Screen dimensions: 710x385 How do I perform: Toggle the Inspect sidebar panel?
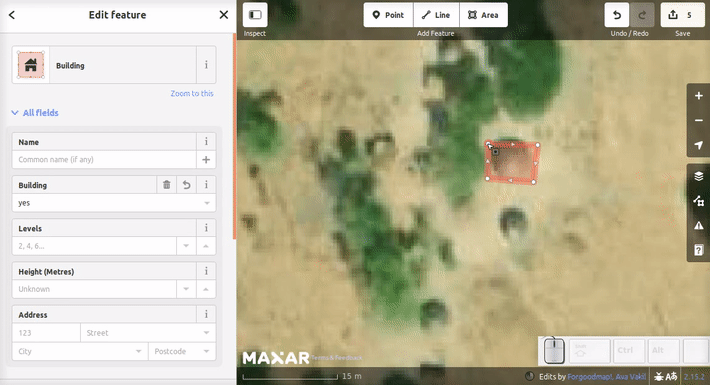(x=255, y=15)
